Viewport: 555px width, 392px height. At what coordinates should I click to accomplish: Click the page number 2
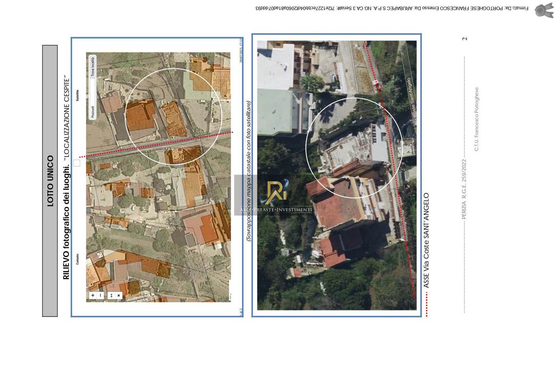[x=465, y=38]
